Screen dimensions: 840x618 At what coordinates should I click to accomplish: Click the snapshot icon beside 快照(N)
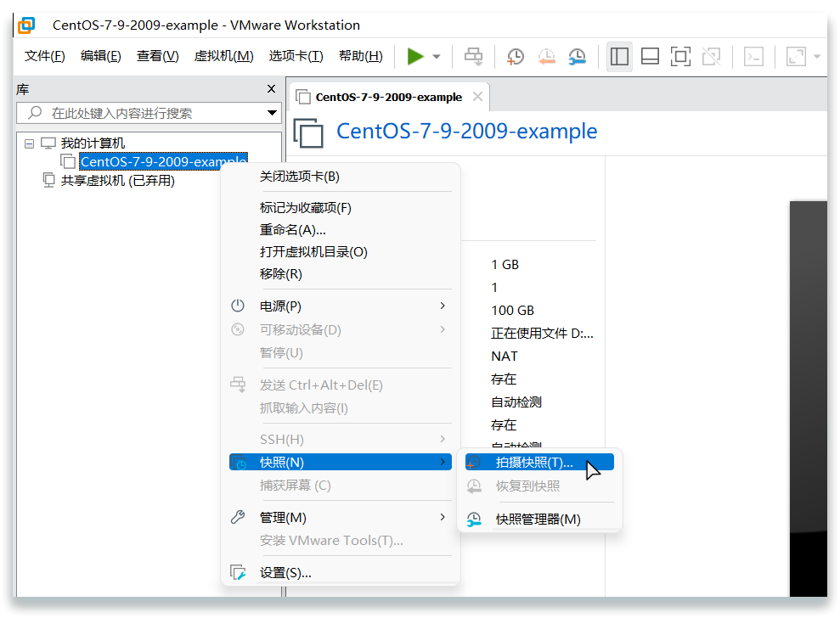(x=239, y=462)
